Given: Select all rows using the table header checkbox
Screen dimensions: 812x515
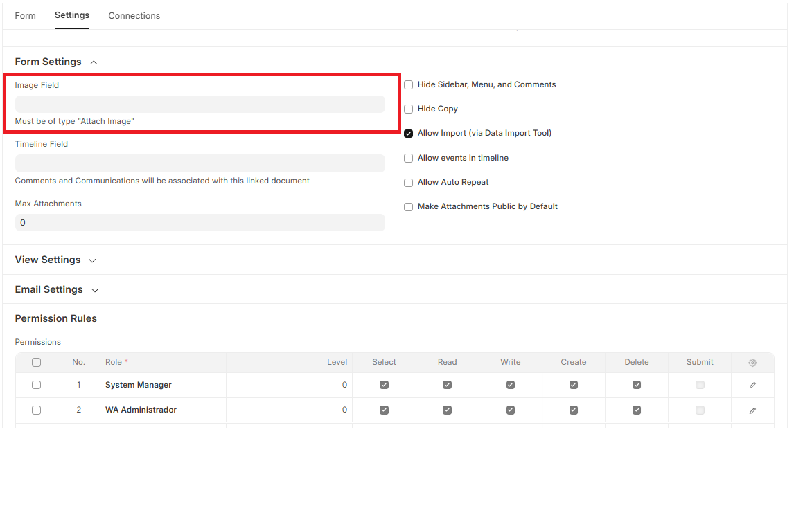Looking at the screenshot, I should (x=36, y=362).
